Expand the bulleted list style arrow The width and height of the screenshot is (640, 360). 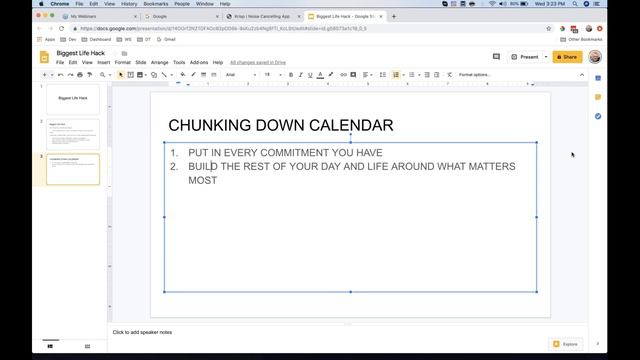[x=419, y=75]
